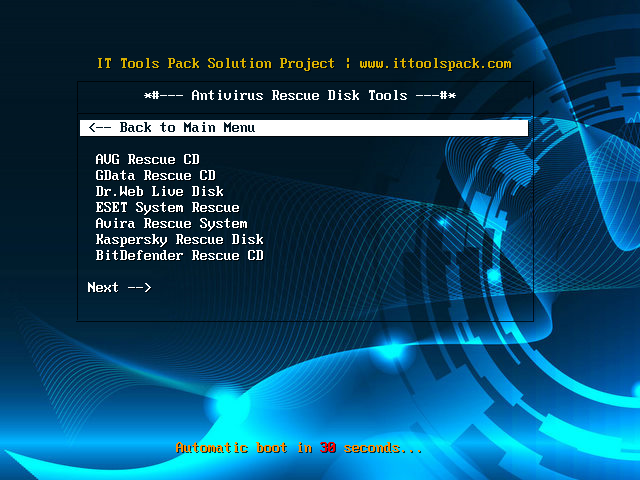Image resolution: width=640 pixels, height=480 pixels.
Task: Launch Dr.Web Live Disk
Action: [x=160, y=191]
